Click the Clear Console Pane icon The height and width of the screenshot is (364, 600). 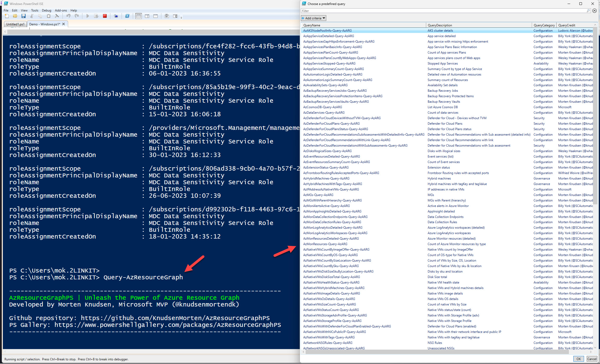pyautogui.click(x=57, y=16)
